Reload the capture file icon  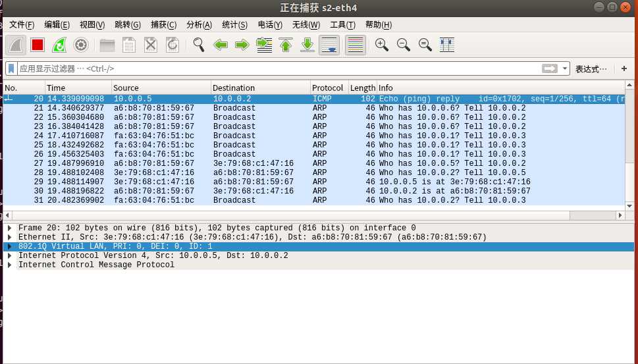(173, 45)
